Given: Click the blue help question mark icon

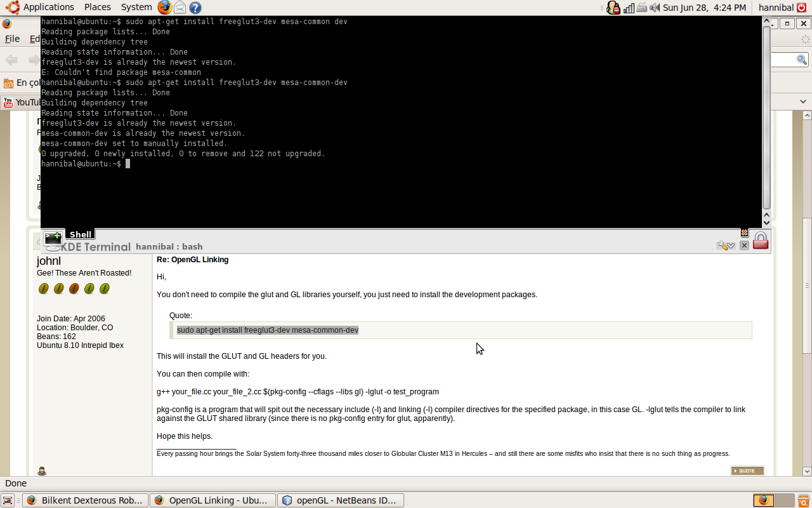Looking at the screenshot, I should tap(195, 8).
